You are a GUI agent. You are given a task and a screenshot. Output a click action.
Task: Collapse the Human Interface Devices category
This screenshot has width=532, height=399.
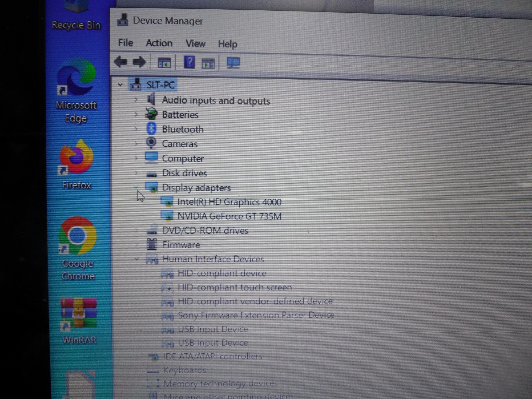[136, 259]
